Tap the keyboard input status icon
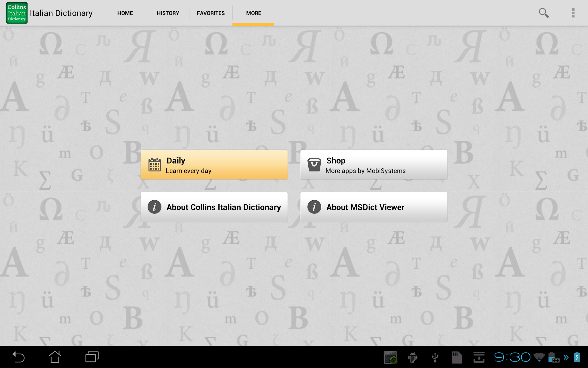 point(554,358)
